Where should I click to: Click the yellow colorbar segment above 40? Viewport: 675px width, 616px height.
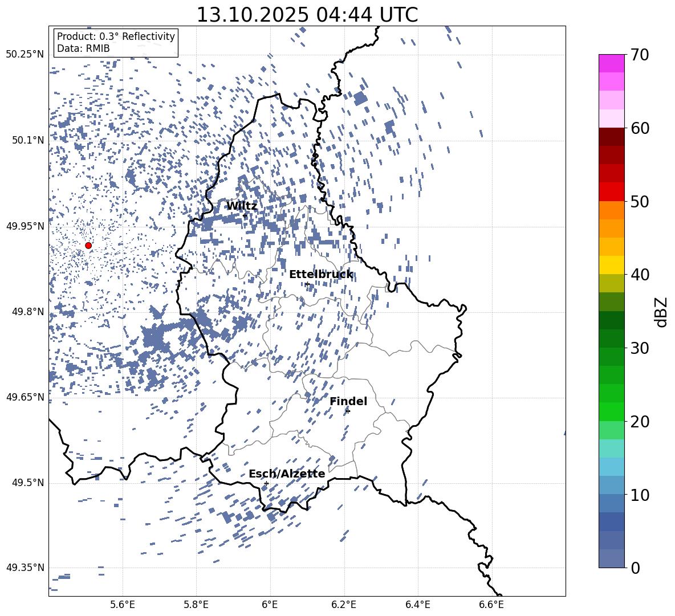(x=612, y=265)
